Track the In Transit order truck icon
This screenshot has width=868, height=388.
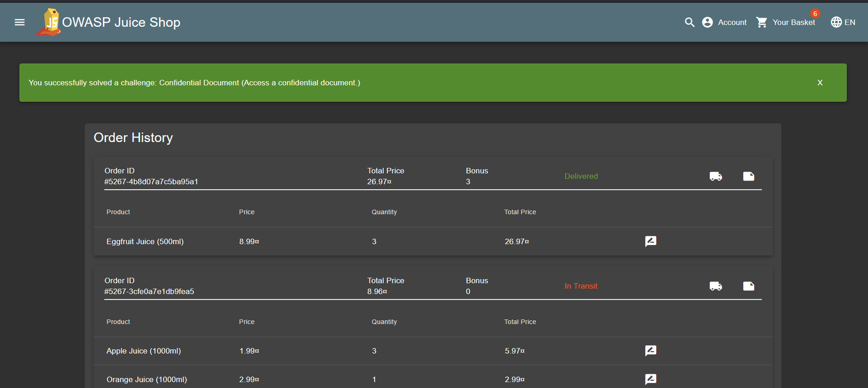click(x=716, y=286)
